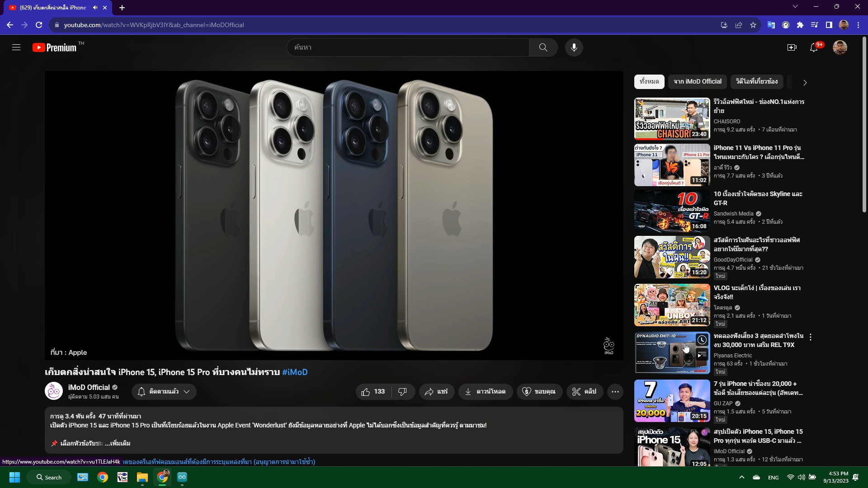Open Chrome side panel icon
Viewport: 868px width, 488px height.
point(829,25)
